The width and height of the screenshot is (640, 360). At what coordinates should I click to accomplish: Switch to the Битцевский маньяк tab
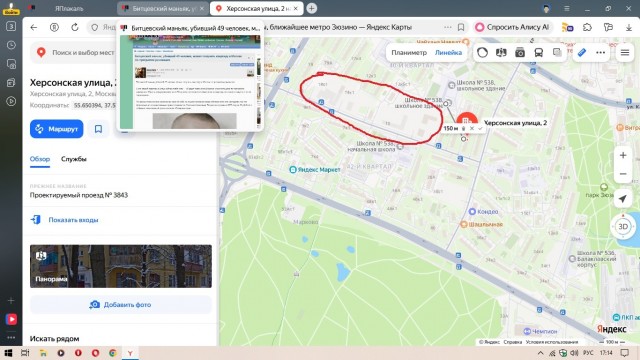(163, 8)
